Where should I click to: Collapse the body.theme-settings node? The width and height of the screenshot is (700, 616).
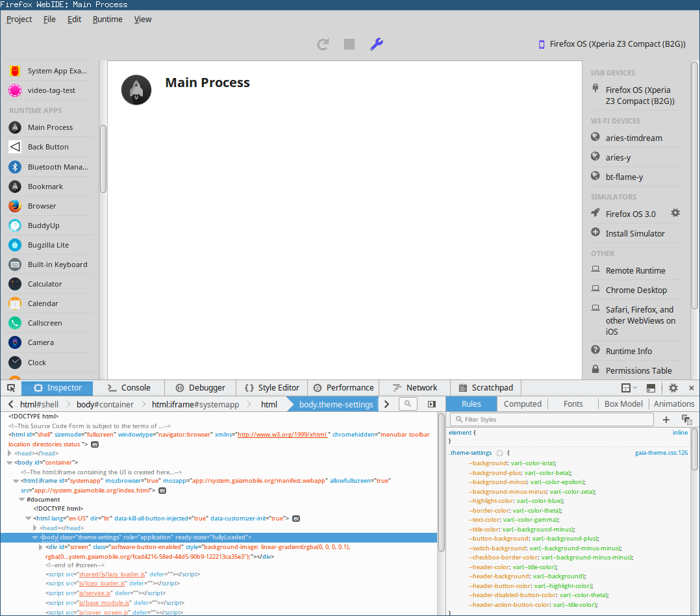(x=34, y=537)
